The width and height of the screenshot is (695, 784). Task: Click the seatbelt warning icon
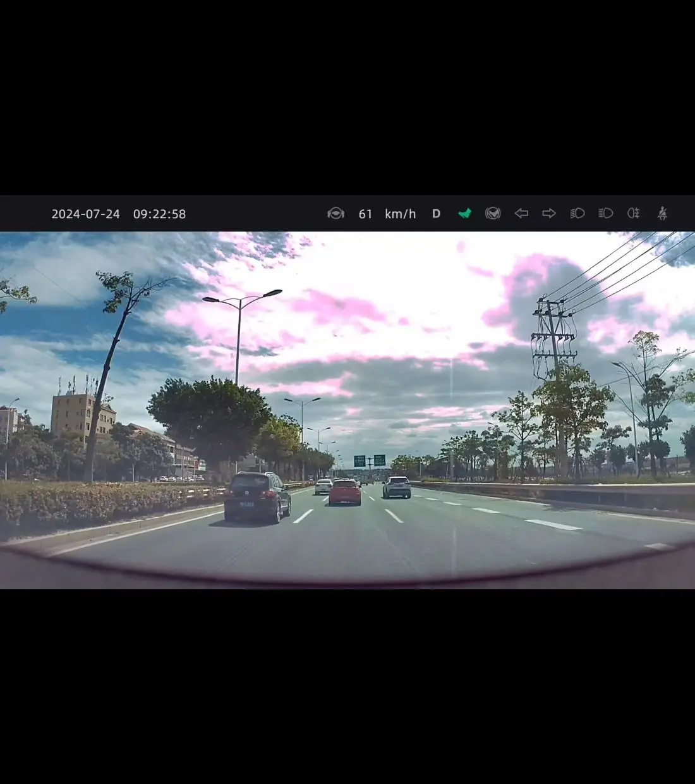tap(662, 214)
